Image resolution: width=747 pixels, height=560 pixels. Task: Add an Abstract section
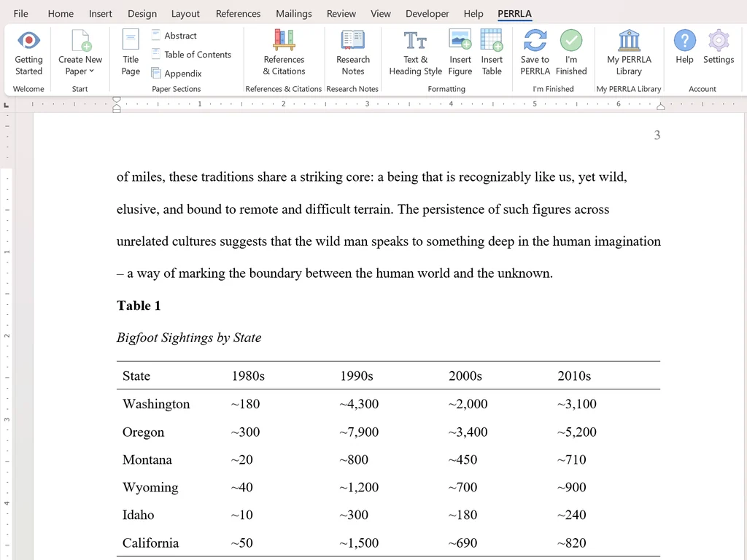(174, 35)
